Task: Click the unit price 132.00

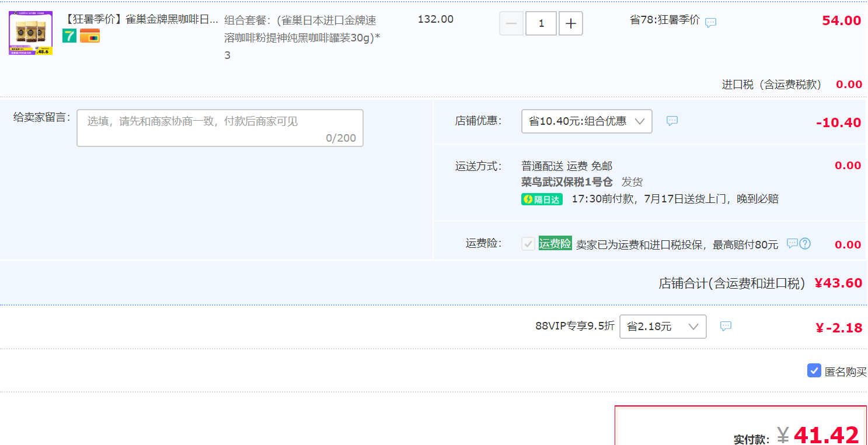Action: pyautogui.click(x=435, y=19)
